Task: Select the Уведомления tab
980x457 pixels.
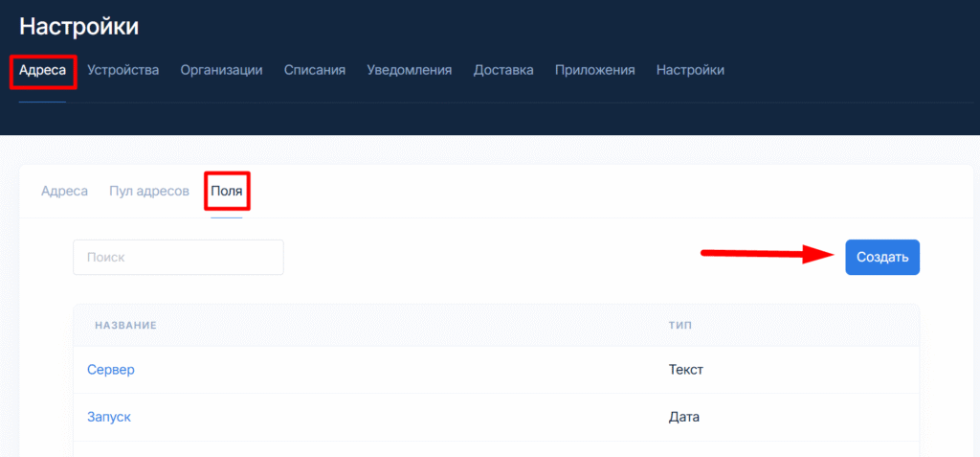Action: pyautogui.click(x=410, y=70)
